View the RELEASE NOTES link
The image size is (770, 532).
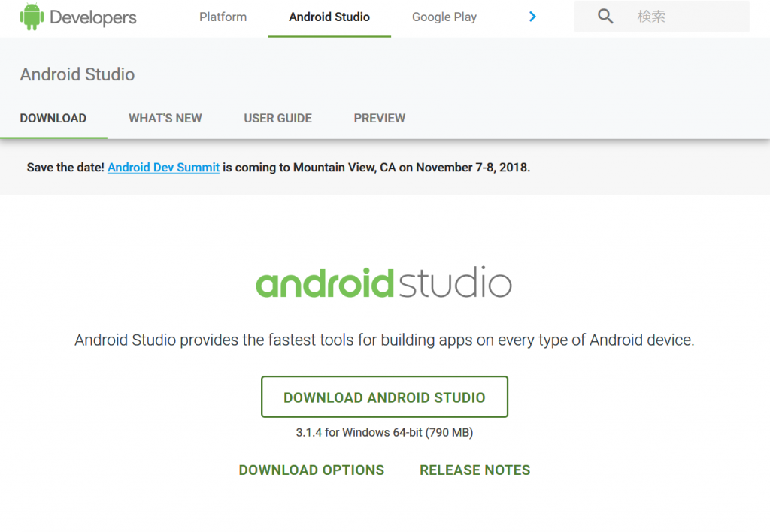pyautogui.click(x=474, y=470)
